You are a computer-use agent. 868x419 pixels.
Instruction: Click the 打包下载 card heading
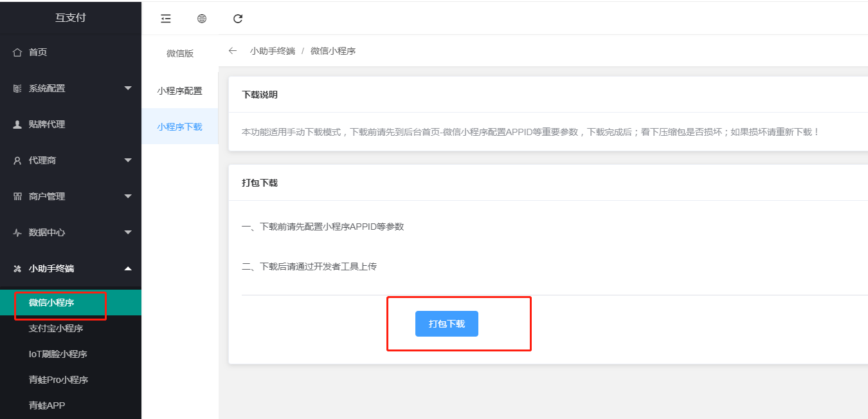coord(260,183)
